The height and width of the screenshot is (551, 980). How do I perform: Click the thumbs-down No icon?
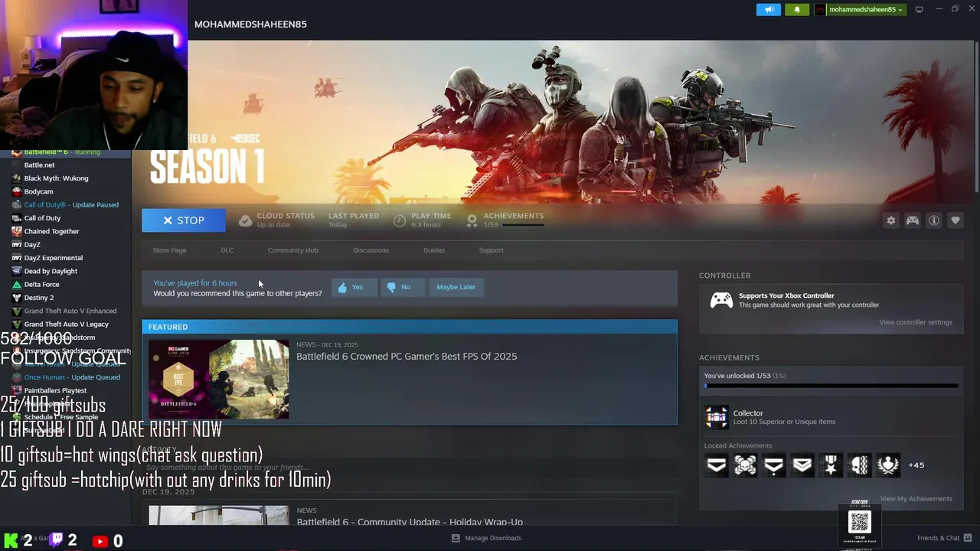point(391,287)
